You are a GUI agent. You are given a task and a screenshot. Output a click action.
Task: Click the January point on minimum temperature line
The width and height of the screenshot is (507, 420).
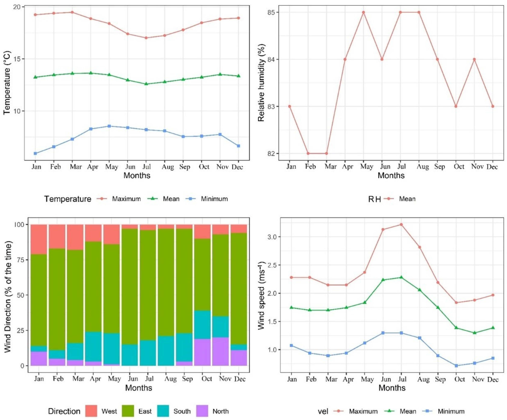coord(35,153)
